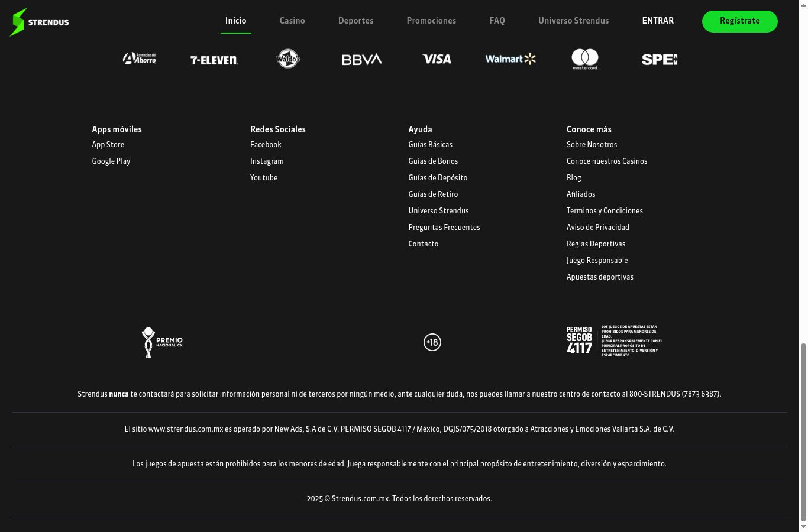Viewport: 808px width, 532px height.
Task: Open Guías de Bonos link
Action: click(x=433, y=161)
